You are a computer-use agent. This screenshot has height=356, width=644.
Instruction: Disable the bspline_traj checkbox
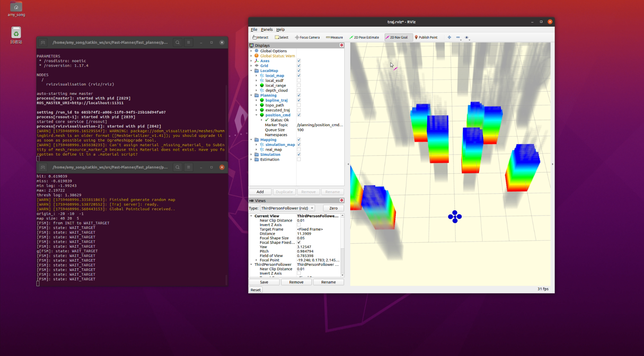[x=299, y=100]
